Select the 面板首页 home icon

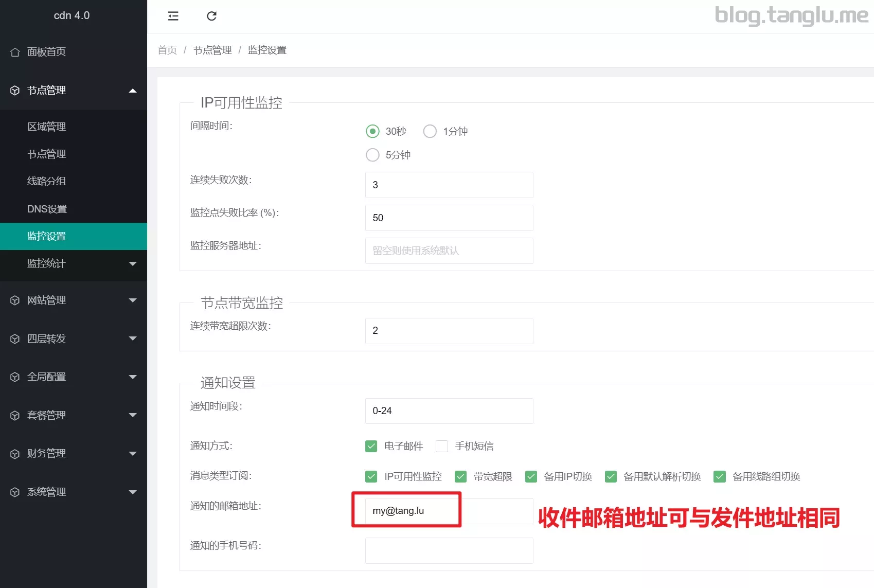point(15,52)
